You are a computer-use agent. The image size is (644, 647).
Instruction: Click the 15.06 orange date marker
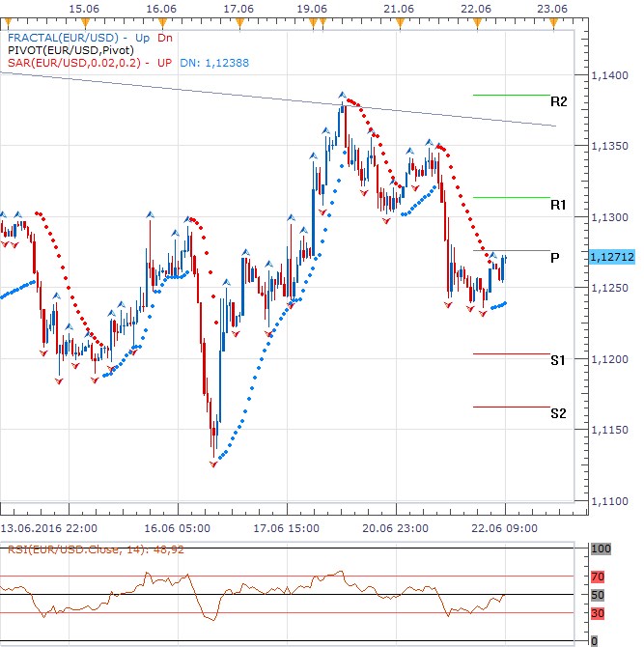click(85, 22)
